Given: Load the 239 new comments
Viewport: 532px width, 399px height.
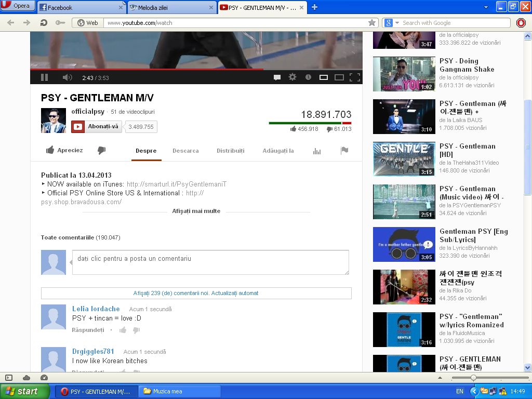Looking at the screenshot, I should point(196,293).
